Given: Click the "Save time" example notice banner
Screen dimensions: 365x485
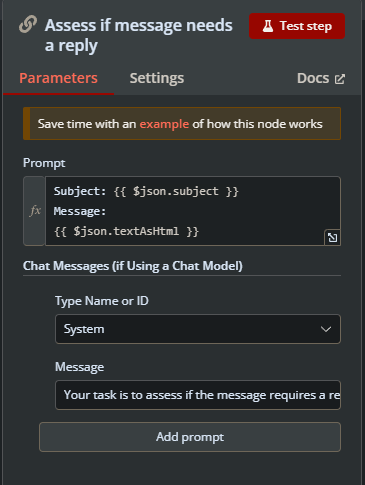Looking at the screenshot, I should click(182, 124).
